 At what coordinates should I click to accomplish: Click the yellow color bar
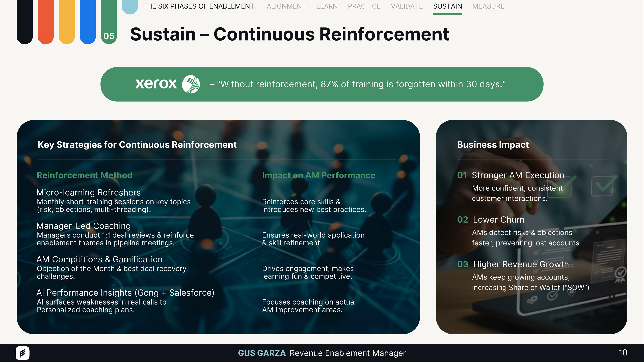(67, 22)
